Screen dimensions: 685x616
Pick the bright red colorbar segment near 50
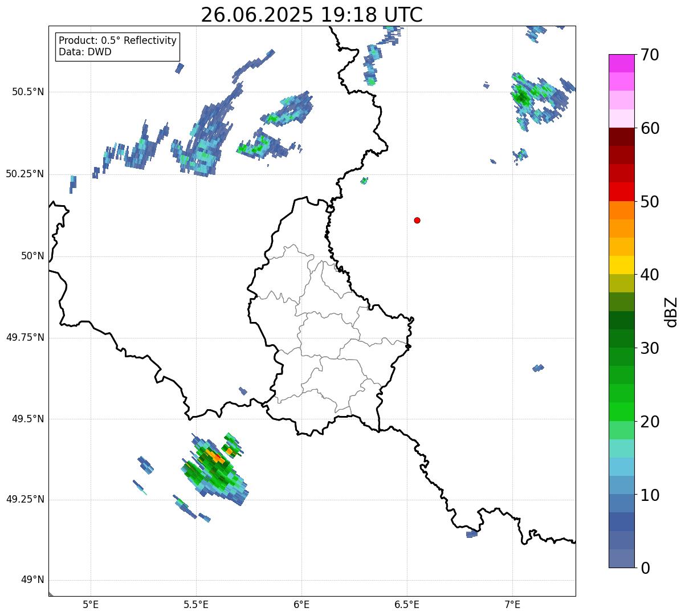pos(621,192)
